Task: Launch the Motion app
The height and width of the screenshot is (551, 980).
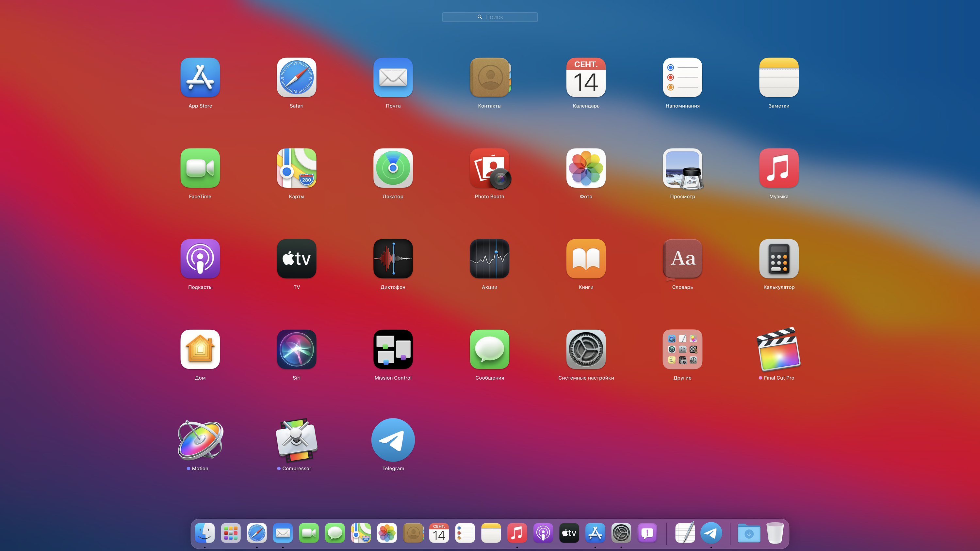Action: pyautogui.click(x=200, y=440)
